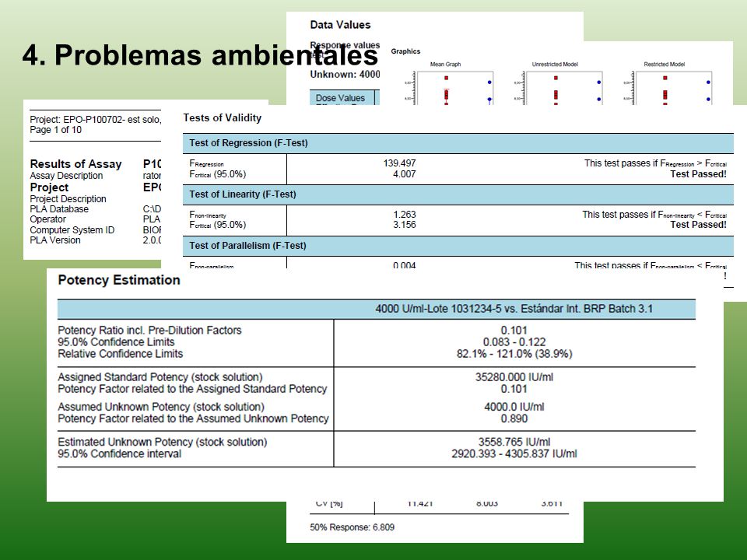Click the 'Test of Regression (F-Test)' header bar
The image size is (747, 560).
pos(458,143)
